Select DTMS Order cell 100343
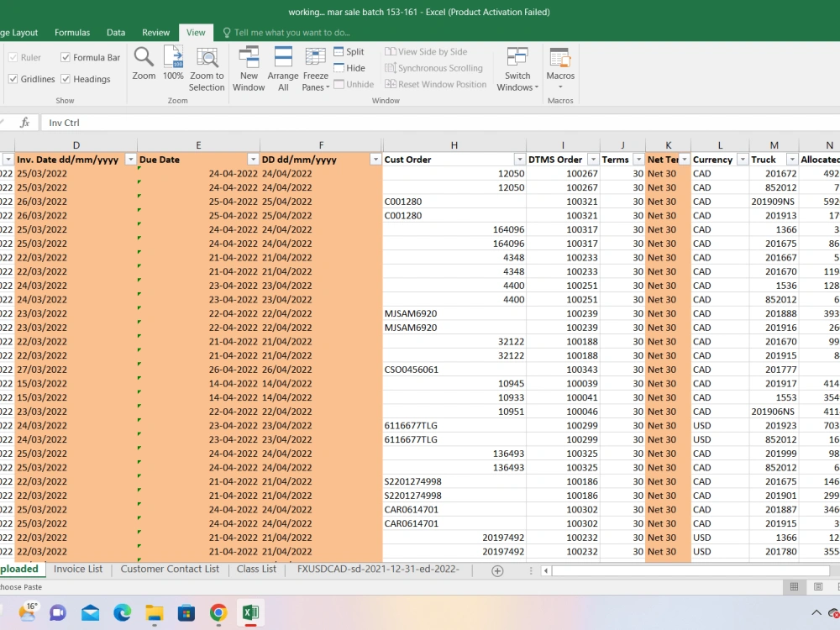The image size is (840, 630). click(563, 370)
